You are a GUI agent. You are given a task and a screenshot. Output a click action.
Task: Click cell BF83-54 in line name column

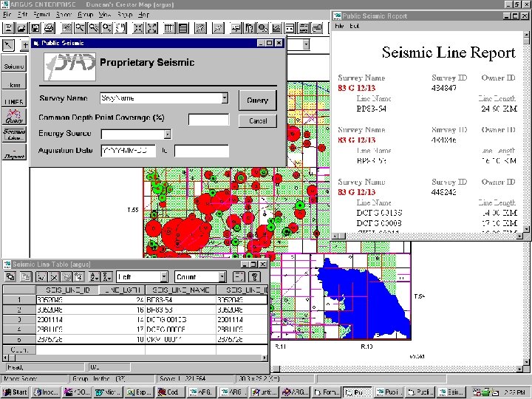[180, 299]
